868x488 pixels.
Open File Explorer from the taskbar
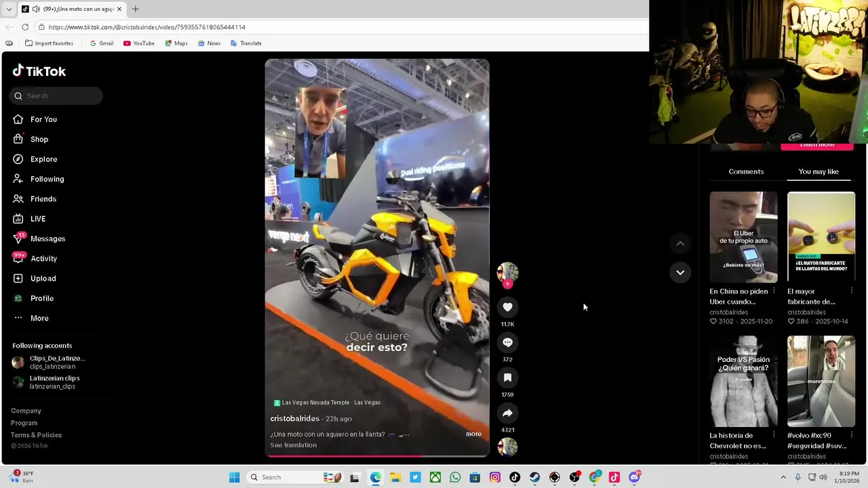(x=395, y=477)
